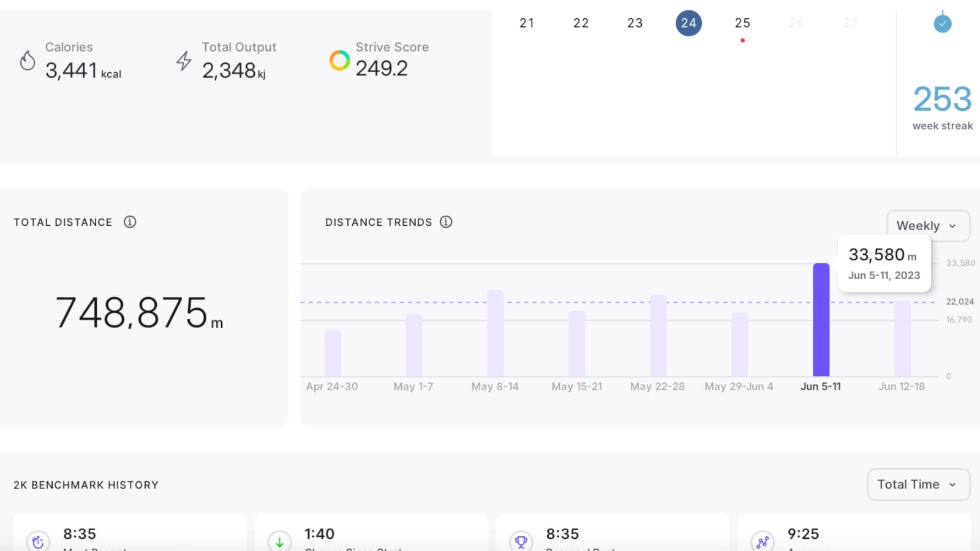Open the Total Distance info icon
The height and width of the screenshot is (551, 980).
[x=130, y=222]
